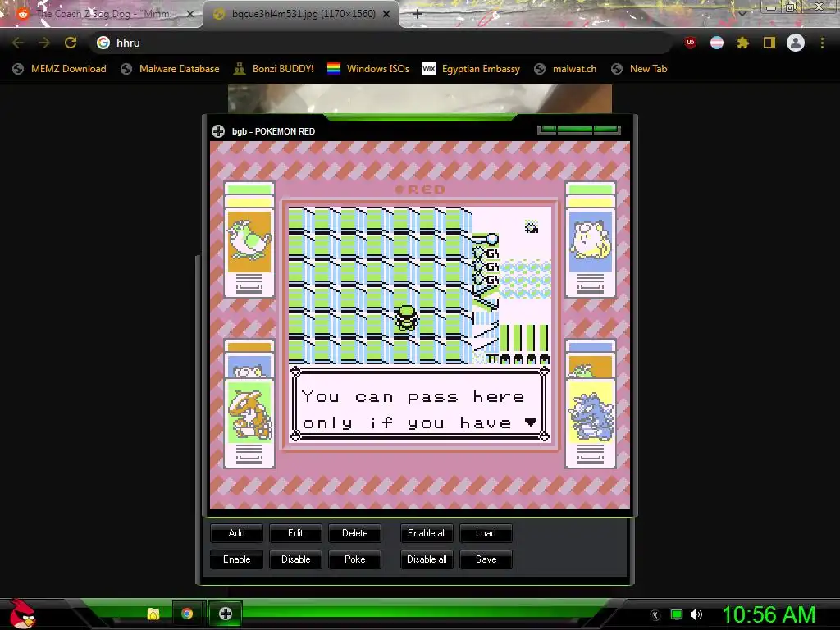Toggle the browser side panel icon

click(x=769, y=43)
